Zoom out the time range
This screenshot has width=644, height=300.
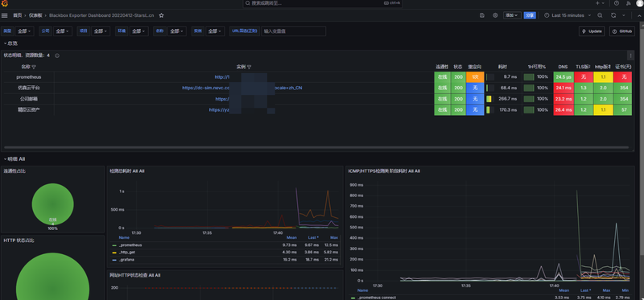[x=600, y=15]
